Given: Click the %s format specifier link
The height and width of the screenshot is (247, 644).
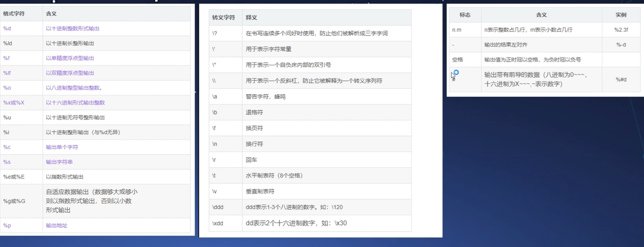Looking at the screenshot, I should 7,162.
